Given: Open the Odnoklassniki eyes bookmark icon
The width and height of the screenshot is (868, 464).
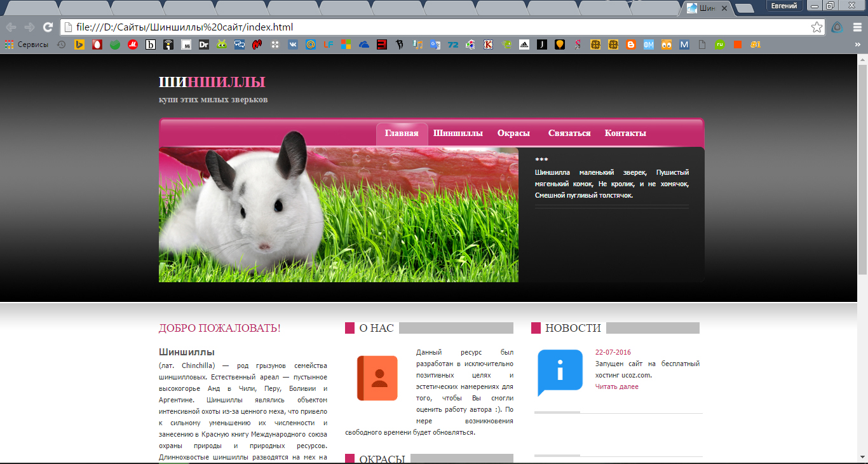Looking at the screenshot, I should coord(667,44).
